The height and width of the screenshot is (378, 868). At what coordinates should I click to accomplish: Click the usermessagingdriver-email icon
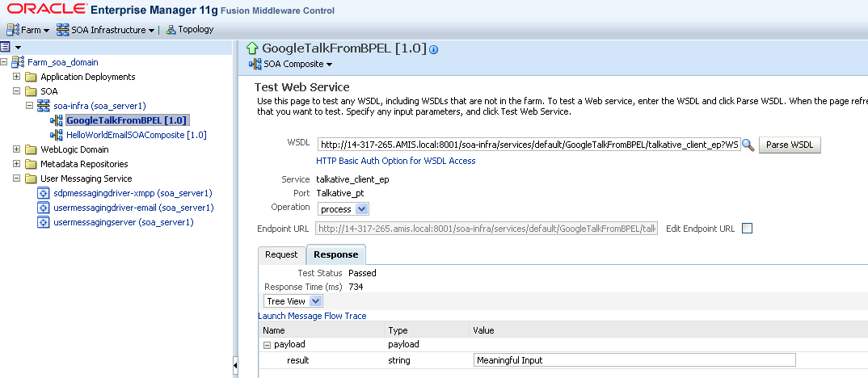click(x=44, y=208)
